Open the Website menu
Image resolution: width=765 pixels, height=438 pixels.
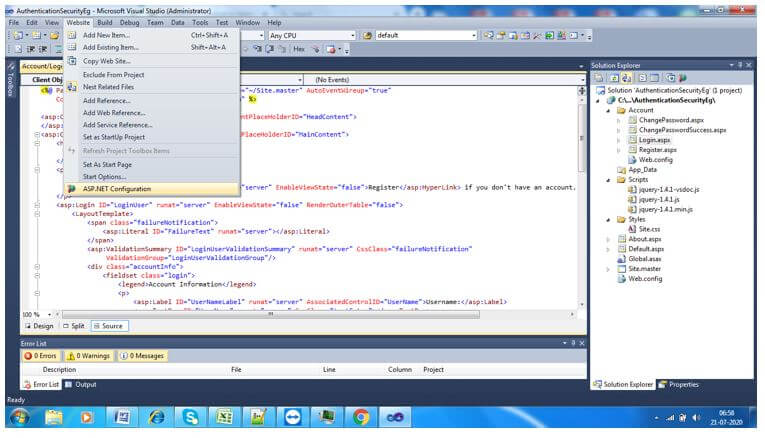78,22
